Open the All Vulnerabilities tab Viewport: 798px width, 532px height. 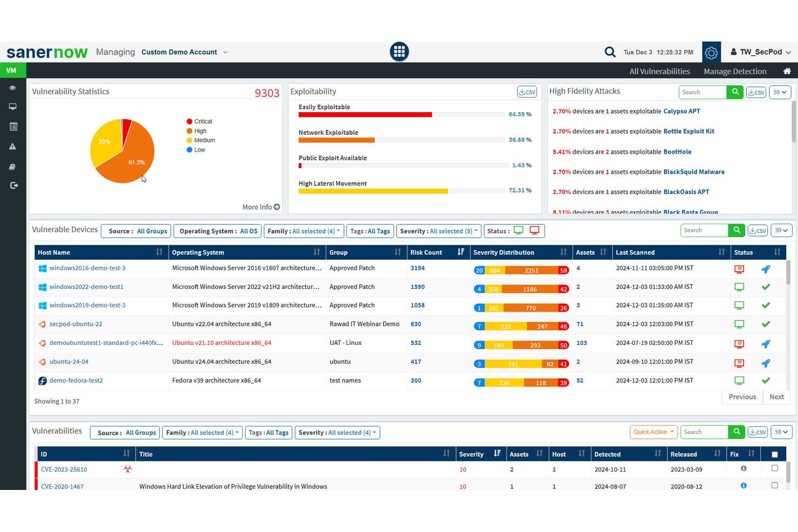[x=659, y=71]
